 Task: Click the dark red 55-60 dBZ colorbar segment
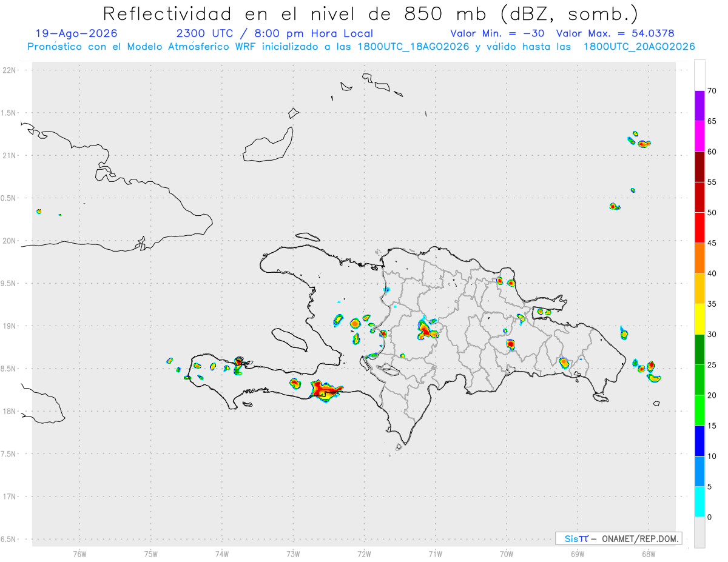699,167
